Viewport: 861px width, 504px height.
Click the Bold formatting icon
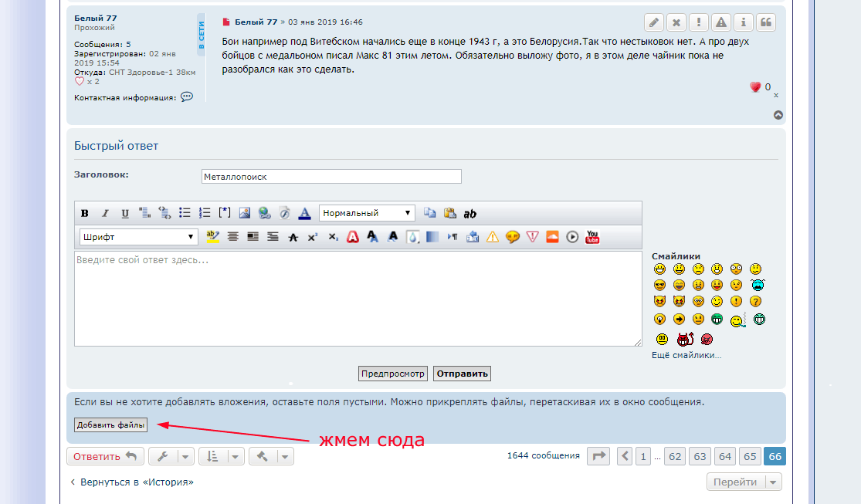85,214
